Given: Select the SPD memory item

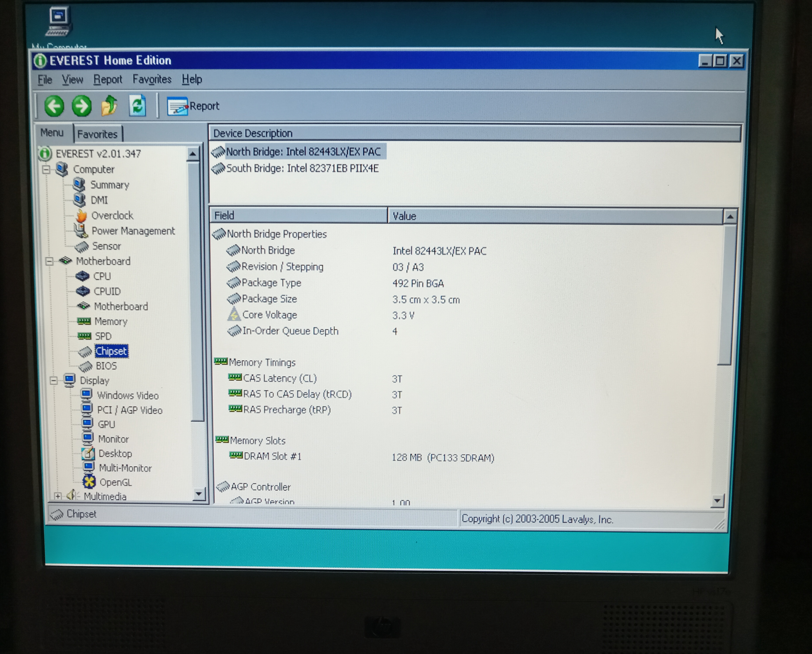Looking at the screenshot, I should [x=103, y=336].
